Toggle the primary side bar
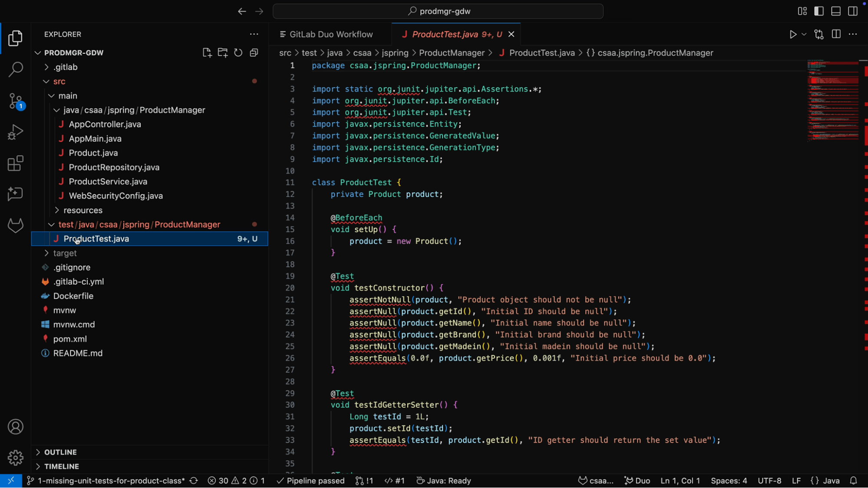868x488 pixels. point(819,11)
